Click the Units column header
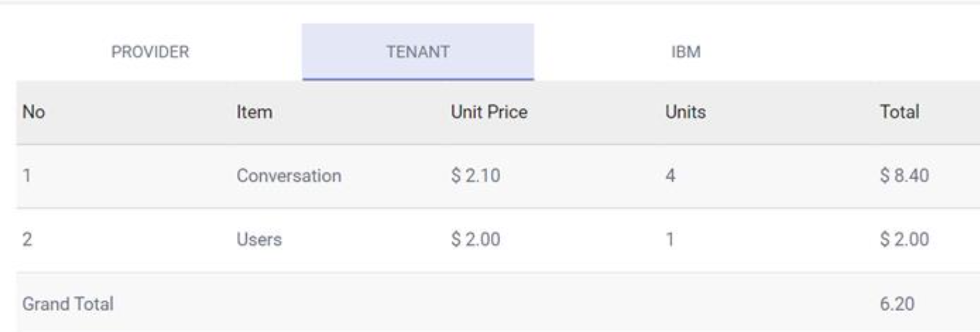980x332 pixels. [x=685, y=112]
